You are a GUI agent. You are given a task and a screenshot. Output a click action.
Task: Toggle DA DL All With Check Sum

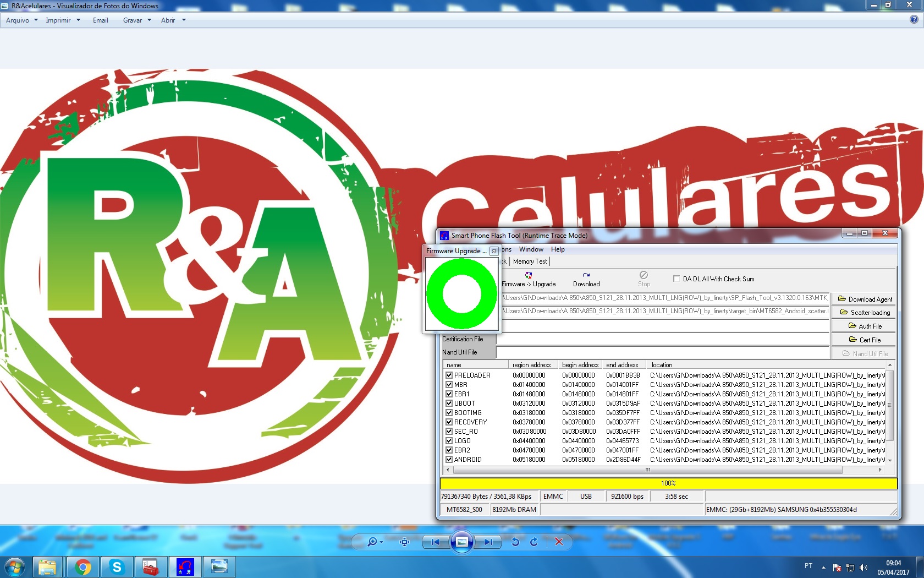point(676,279)
